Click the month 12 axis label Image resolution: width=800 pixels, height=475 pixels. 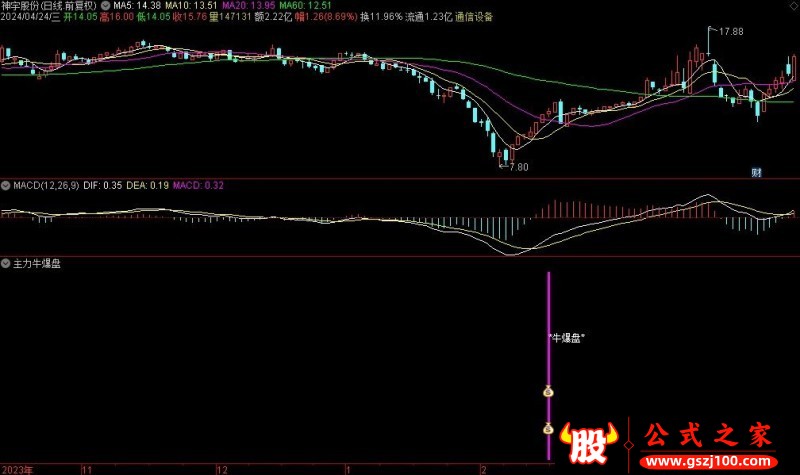[222, 469]
